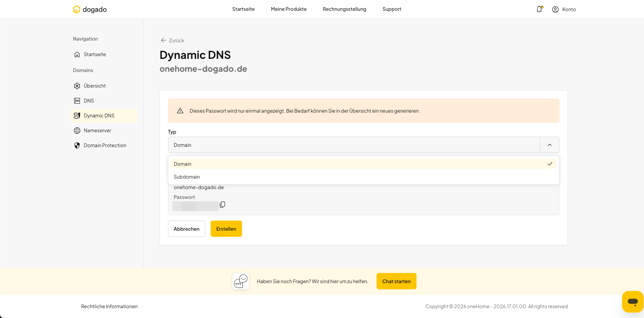
Task: Open Support in the top navigation
Action: [392, 9]
